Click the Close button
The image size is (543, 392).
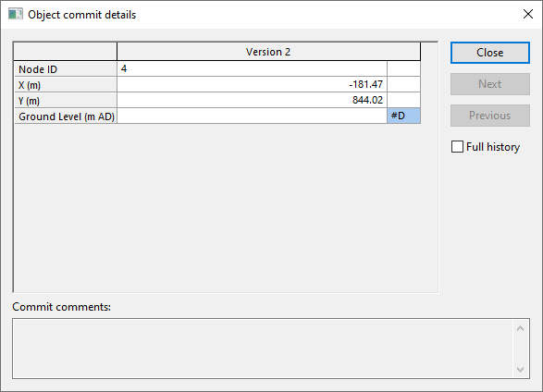490,53
